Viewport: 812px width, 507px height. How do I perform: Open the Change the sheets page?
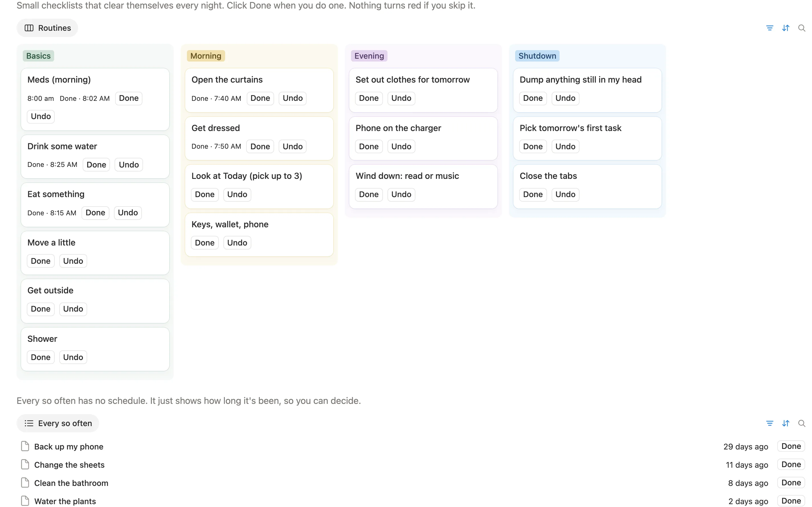point(70,465)
